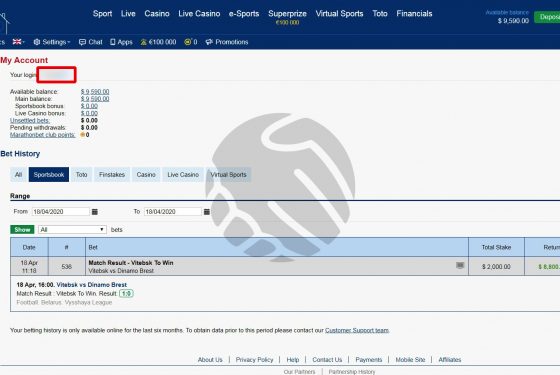The height and width of the screenshot is (375, 560).
Task: Switch to the Toto history tab
Action: point(81,175)
